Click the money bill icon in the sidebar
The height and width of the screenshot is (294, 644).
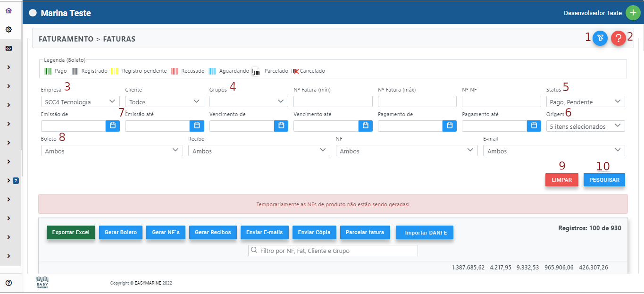(8, 48)
